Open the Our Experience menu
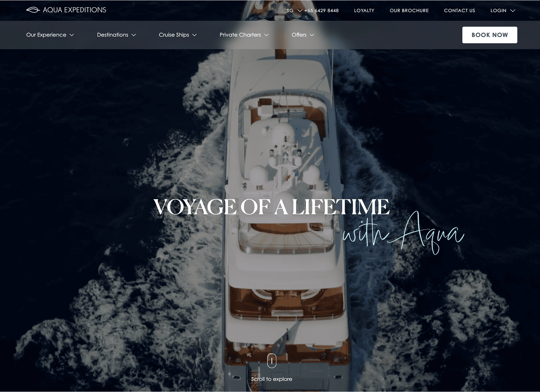This screenshot has height=392, width=540. pyautogui.click(x=50, y=35)
